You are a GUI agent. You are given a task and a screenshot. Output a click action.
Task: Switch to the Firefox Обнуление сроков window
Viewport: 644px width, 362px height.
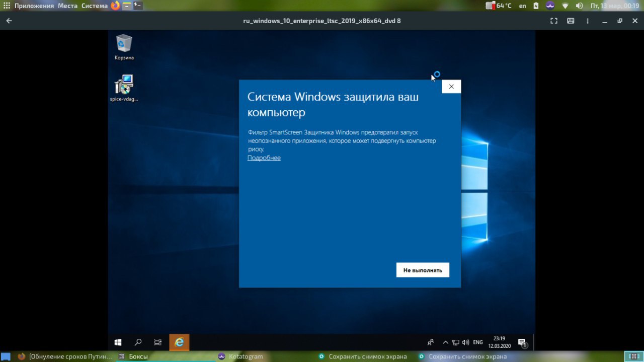point(64,356)
